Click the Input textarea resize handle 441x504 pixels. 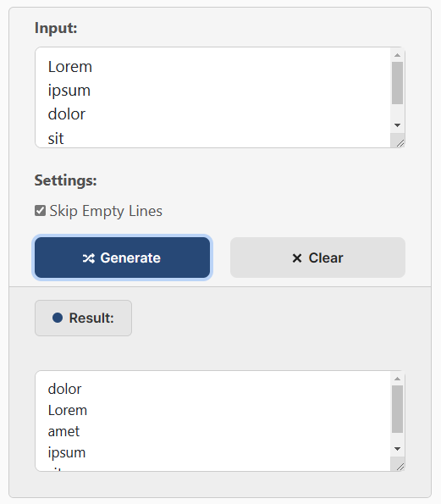pos(400,143)
